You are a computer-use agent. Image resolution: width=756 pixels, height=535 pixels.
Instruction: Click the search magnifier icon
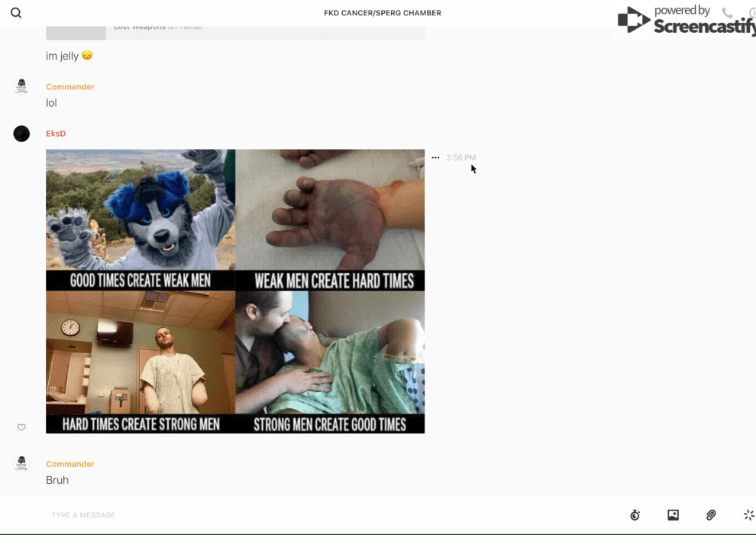point(16,13)
